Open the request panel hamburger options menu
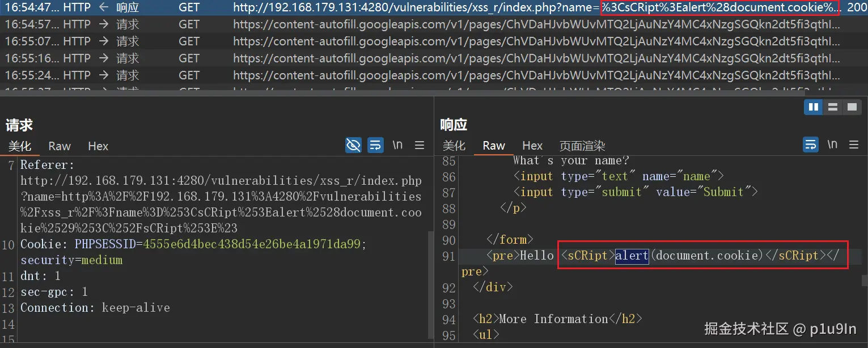Viewport: 868px width, 348px height. pos(420,145)
